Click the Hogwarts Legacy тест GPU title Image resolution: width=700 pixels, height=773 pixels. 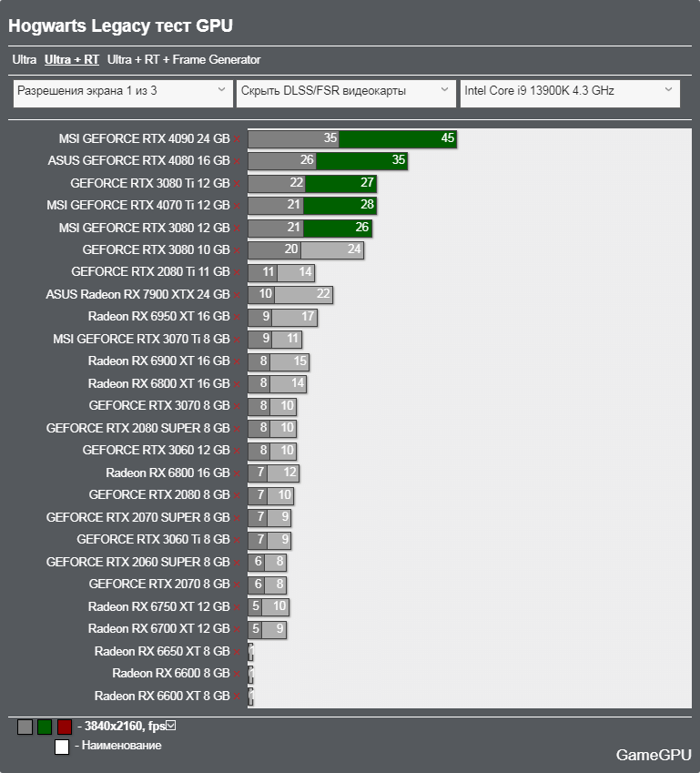click(x=120, y=25)
